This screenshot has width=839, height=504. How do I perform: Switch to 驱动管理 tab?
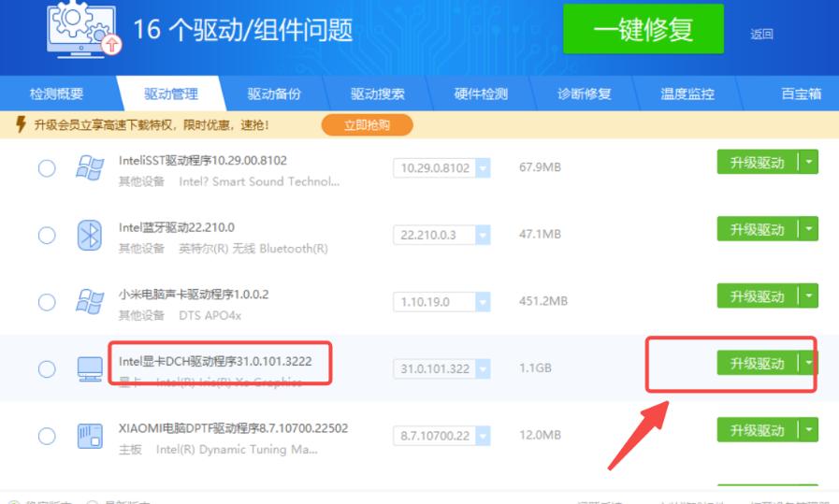(x=171, y=94)
